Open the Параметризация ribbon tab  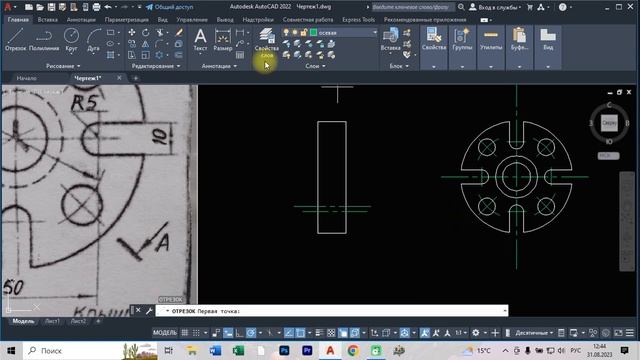pyautogui.click(x=127, y=20)
